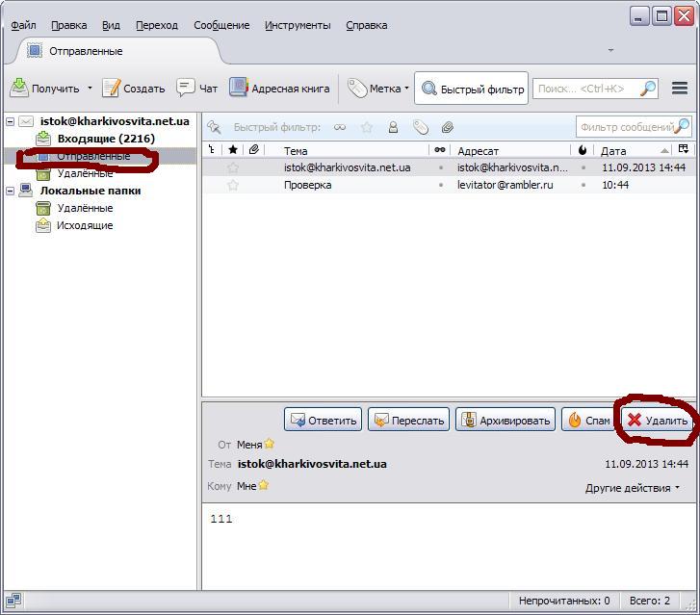This screenshot has height=615, width=700.
Task: Sort by the read-status glasses column header
Action: (440, 150)
